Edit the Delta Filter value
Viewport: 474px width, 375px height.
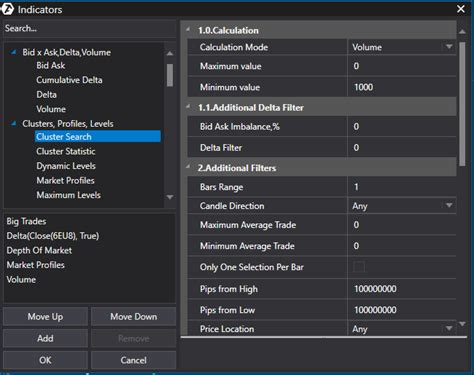(x=402, y=148)
